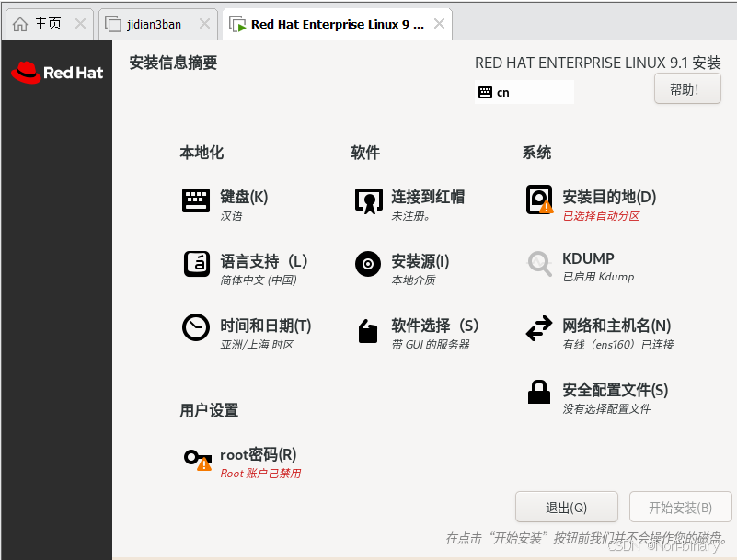Click the 没有选择配置文件 status text
This screenshot has height=560, width=737.
click(606, 409)
